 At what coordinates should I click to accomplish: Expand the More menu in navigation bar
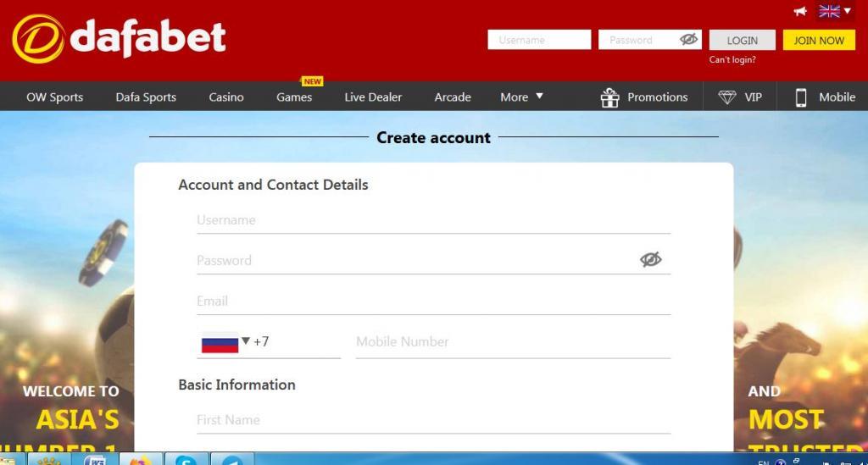[521, 97]
